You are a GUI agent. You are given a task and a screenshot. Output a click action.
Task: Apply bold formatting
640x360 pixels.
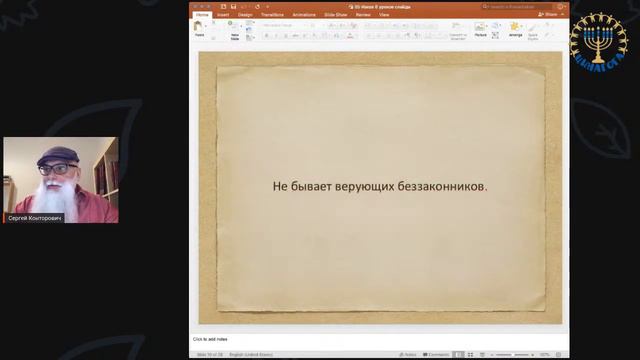pyautogui.click(x=267, y=36)
